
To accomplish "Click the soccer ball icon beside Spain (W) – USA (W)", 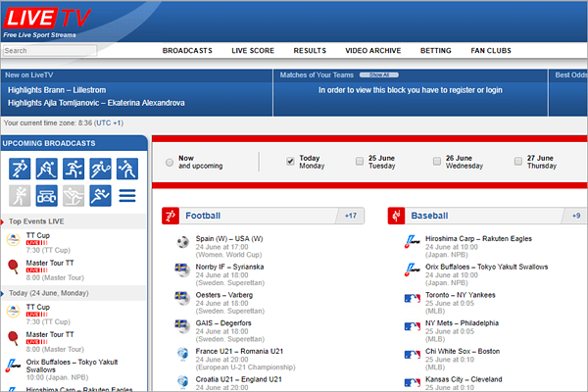I will [182, 242].
